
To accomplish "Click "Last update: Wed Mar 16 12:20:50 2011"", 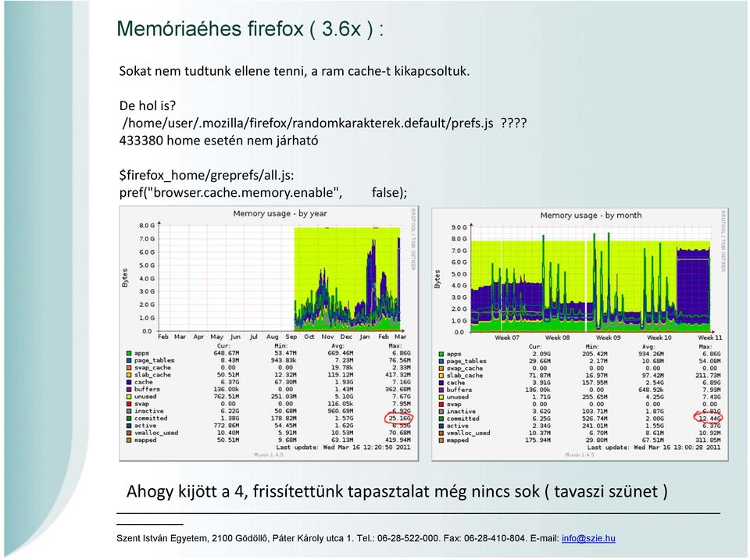I will pyautogui.click(x=343, y=447).
